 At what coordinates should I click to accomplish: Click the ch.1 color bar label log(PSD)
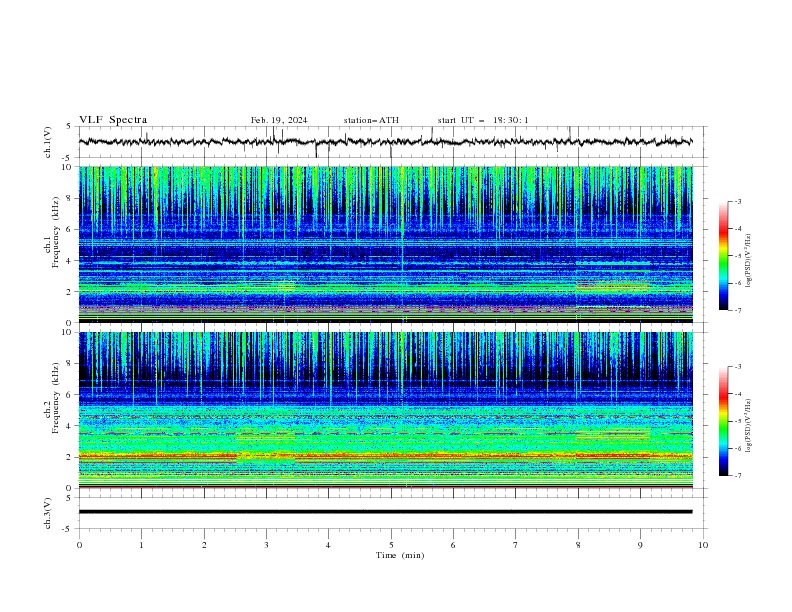pos(748,261)
